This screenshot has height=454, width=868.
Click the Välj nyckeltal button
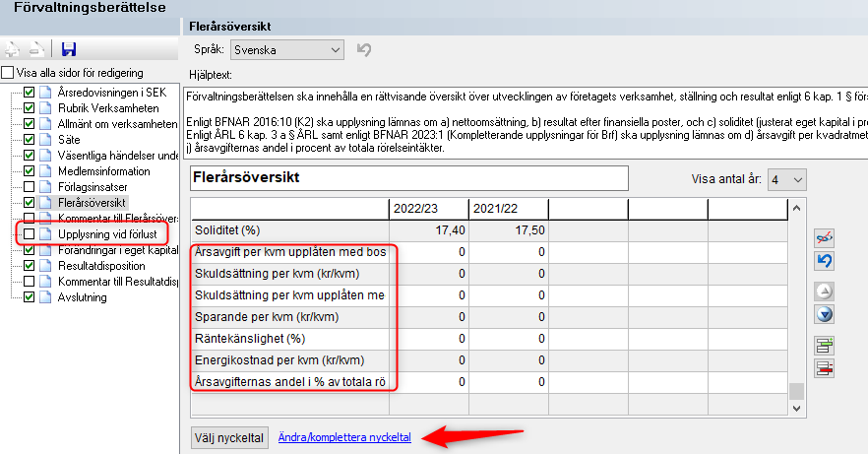pos(229,438)
